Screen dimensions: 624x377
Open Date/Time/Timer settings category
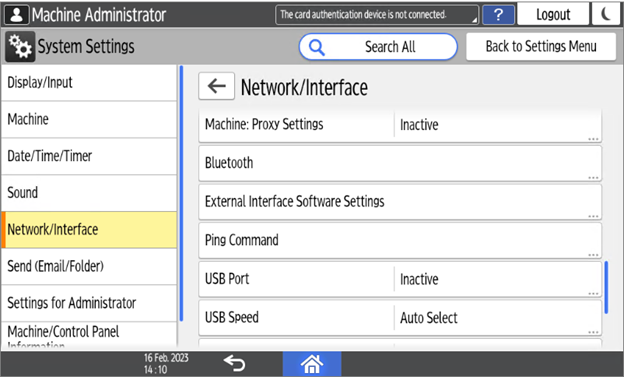[x=89, y=156]
